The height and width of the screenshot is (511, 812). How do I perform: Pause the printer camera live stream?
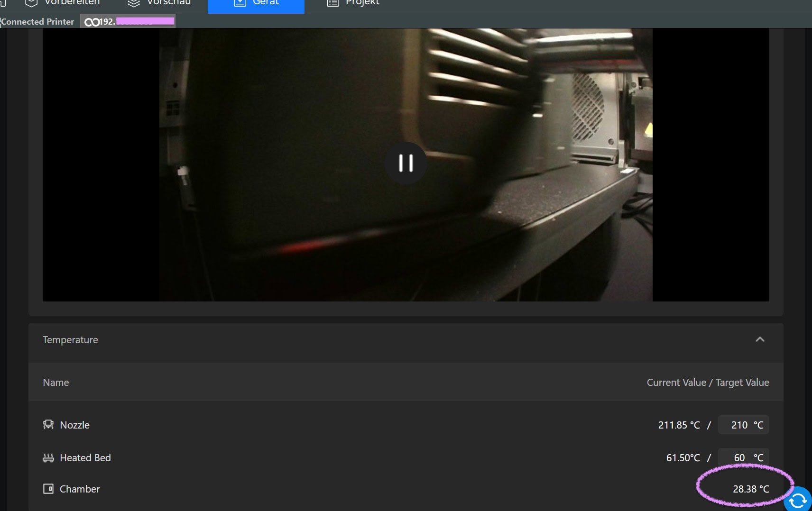point(406,163)
